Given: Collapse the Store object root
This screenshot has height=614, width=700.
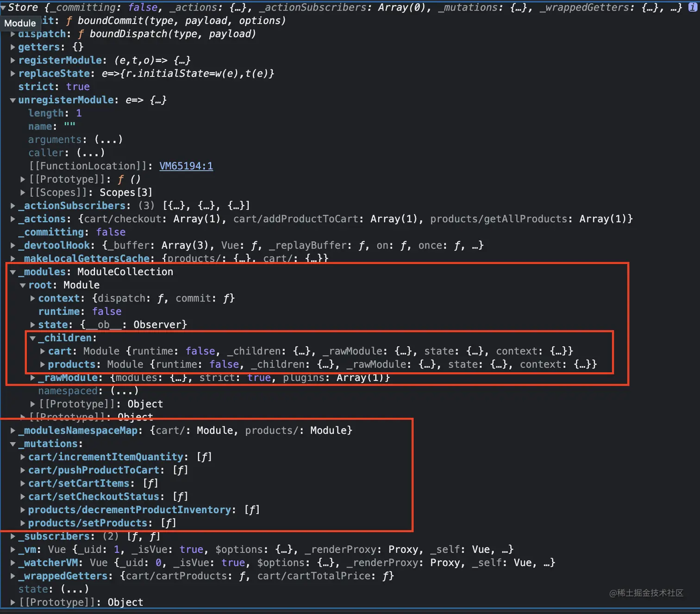Looking at the screenshot, I should pyautogui.click(x=4, y=7).
